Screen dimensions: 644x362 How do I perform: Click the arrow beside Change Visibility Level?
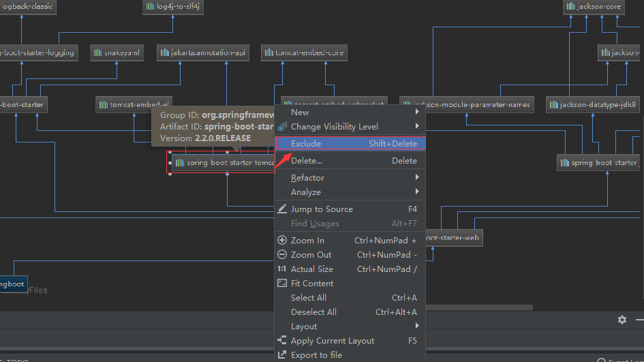click(417, 126)
